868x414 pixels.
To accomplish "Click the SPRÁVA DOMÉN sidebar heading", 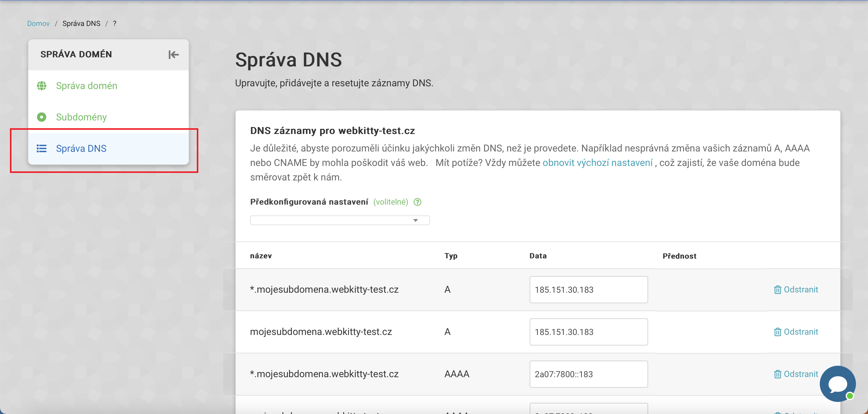I will 76,54.
